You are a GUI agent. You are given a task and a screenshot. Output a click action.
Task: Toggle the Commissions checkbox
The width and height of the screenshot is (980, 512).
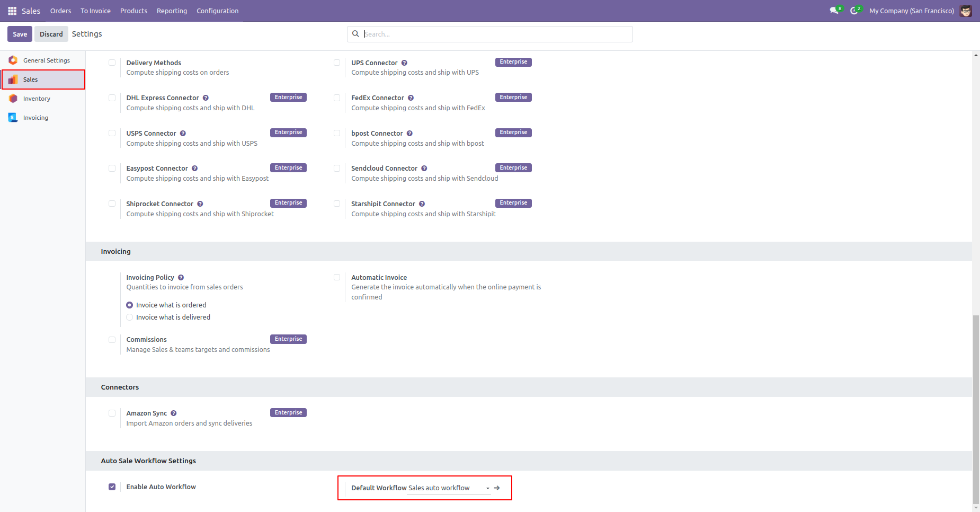click(112, 340)
